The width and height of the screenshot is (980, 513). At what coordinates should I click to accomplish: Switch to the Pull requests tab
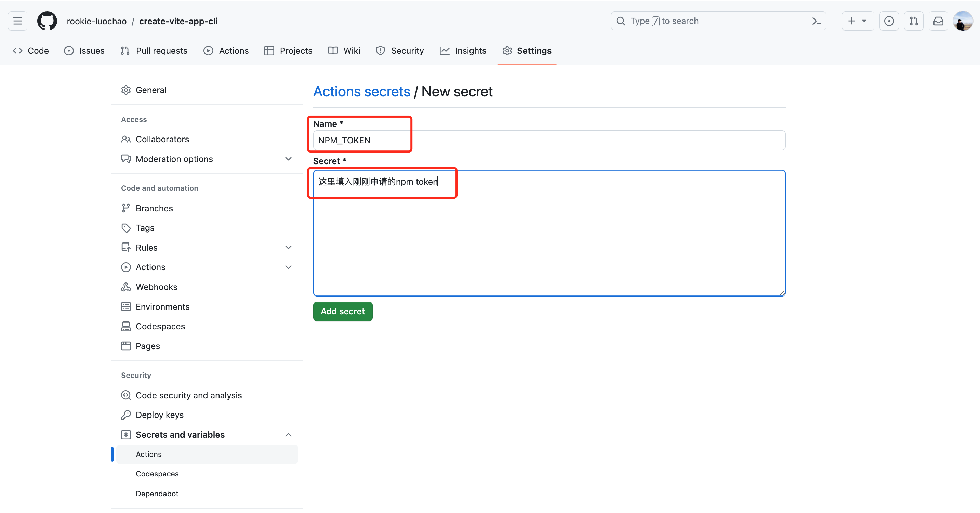pyautogui.click(x=154, y=51)
